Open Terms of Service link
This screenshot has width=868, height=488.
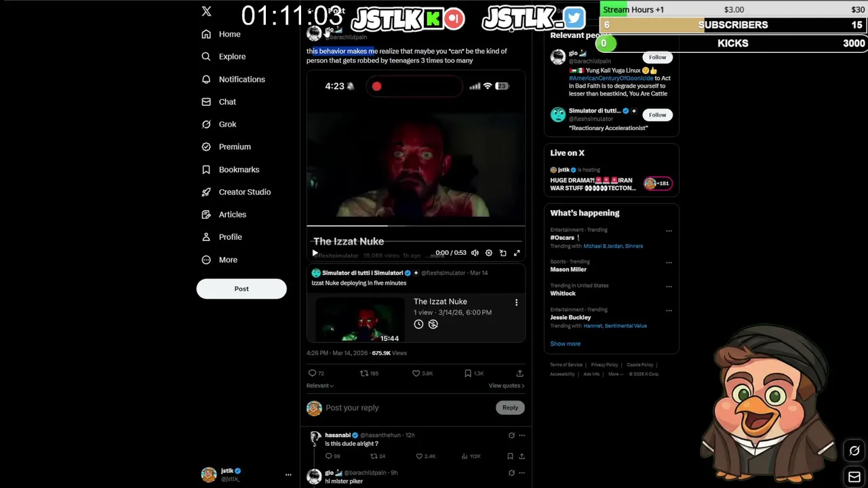pyautogui.click(x=566, y=365)
